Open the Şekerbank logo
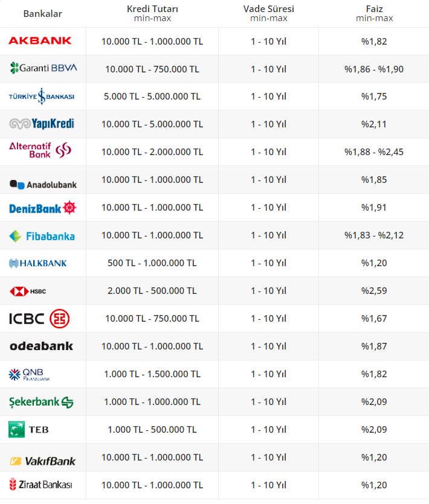429x504 pixels. [x=41, y=402]
